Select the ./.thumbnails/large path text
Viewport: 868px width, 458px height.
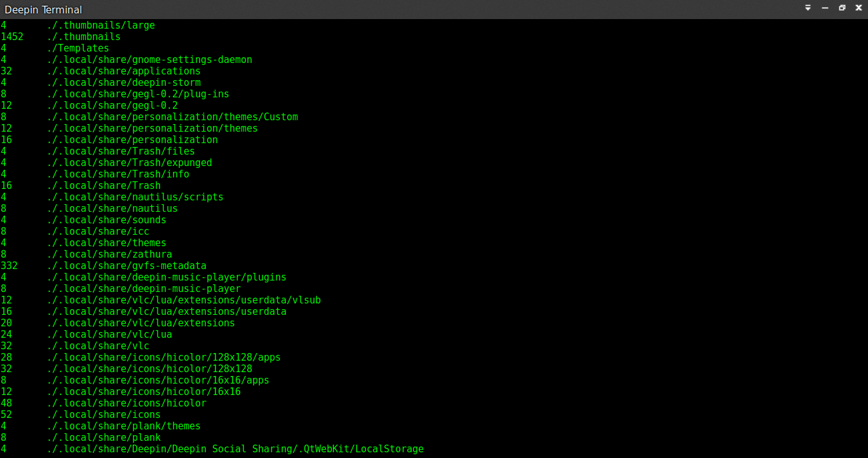click(101, 25)
